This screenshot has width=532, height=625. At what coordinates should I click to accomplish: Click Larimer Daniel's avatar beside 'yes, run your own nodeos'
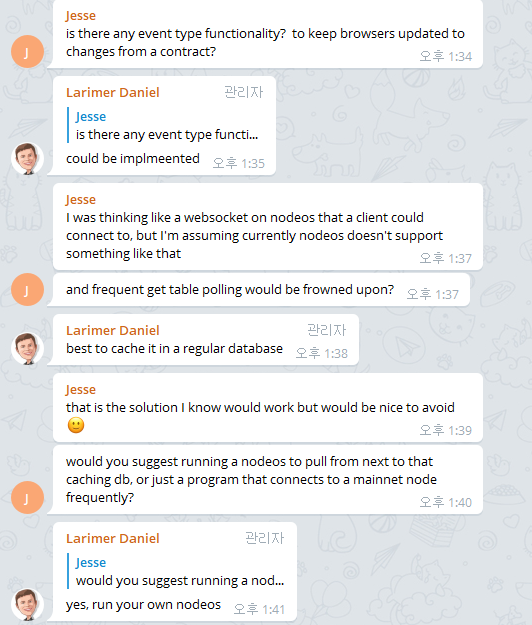click(27, 604)
